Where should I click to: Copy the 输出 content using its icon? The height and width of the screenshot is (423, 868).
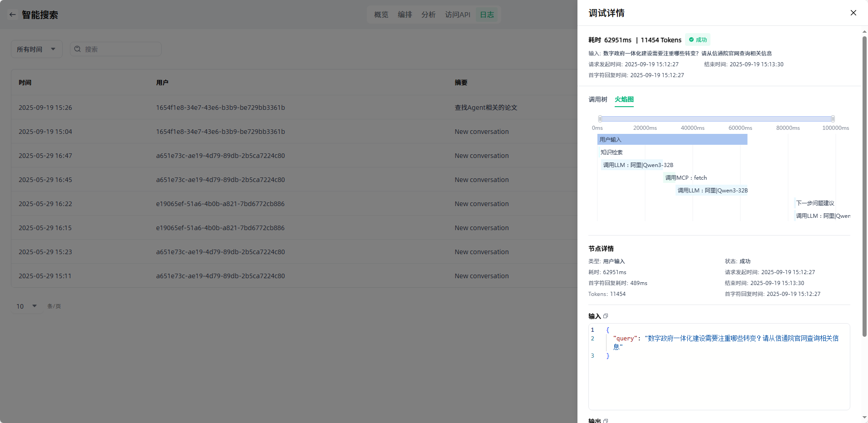606,421
